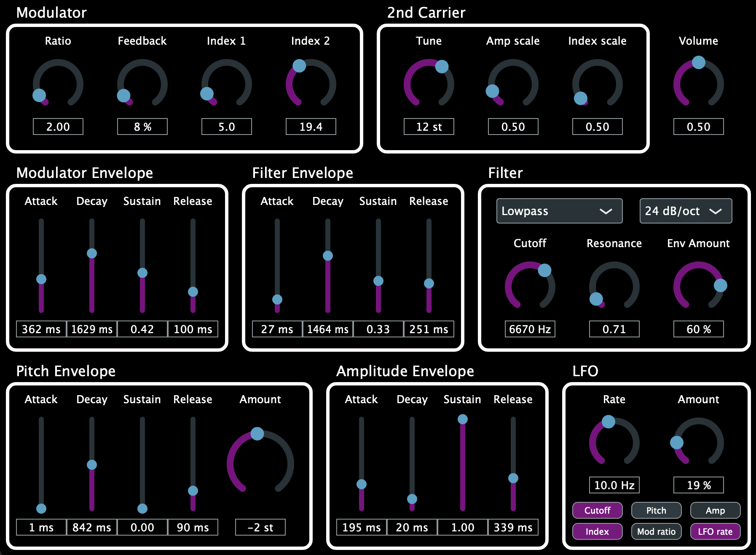Disable the Cutoff LFO destination
The height and width of the screenshot is (555, 756).
pos(597,510)
